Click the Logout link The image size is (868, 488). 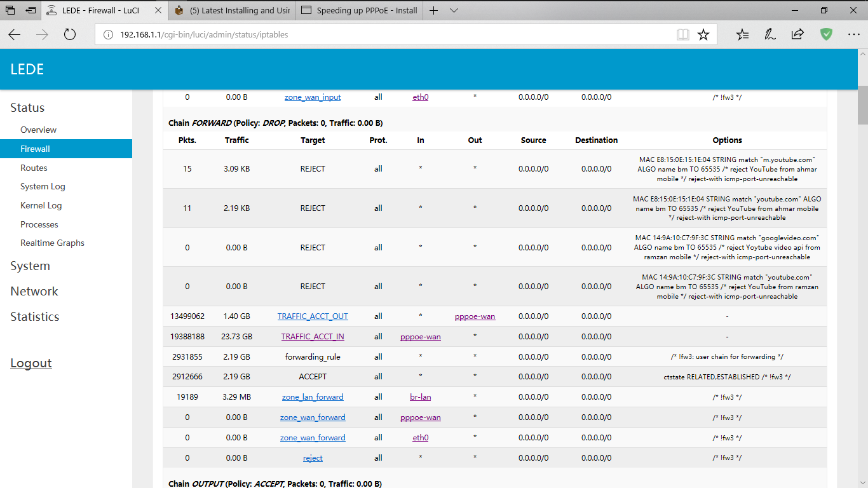31,363
